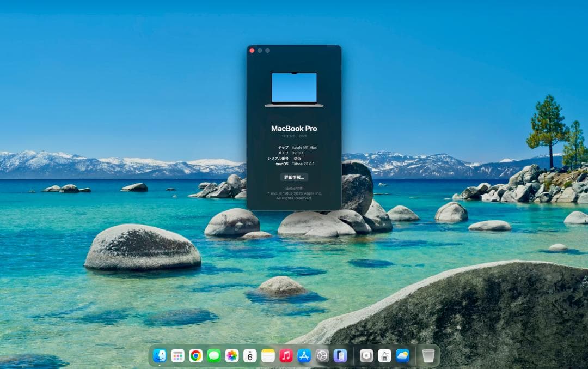Open the Trash
This screenshot has width=588, height=369.
tap(427, 355)
